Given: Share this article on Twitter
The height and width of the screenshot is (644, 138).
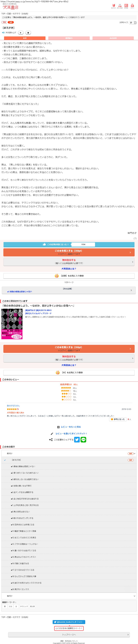Looking at the screenshot, I should pos(77,439).
